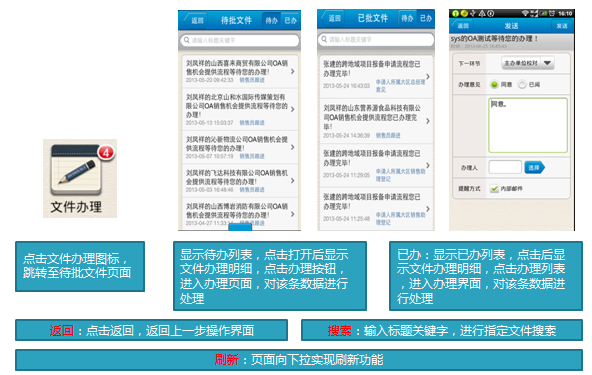Click the empty 办理人 input field

pos(505,167)
